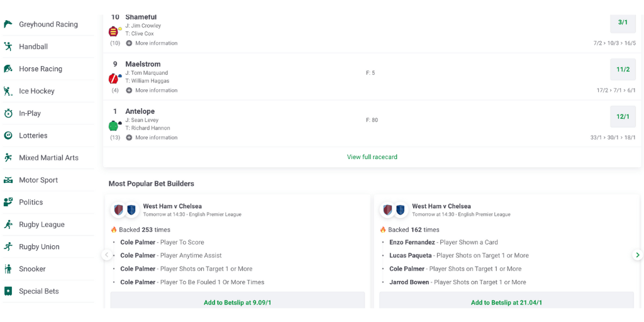This screenshot has width=644, height=322.
Task: Click the View full racecard link
Action: coord(372,157)
